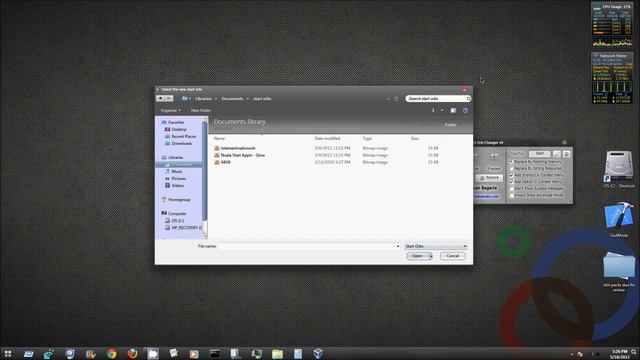Click the Favorites star icon heading

click(164, 122)
